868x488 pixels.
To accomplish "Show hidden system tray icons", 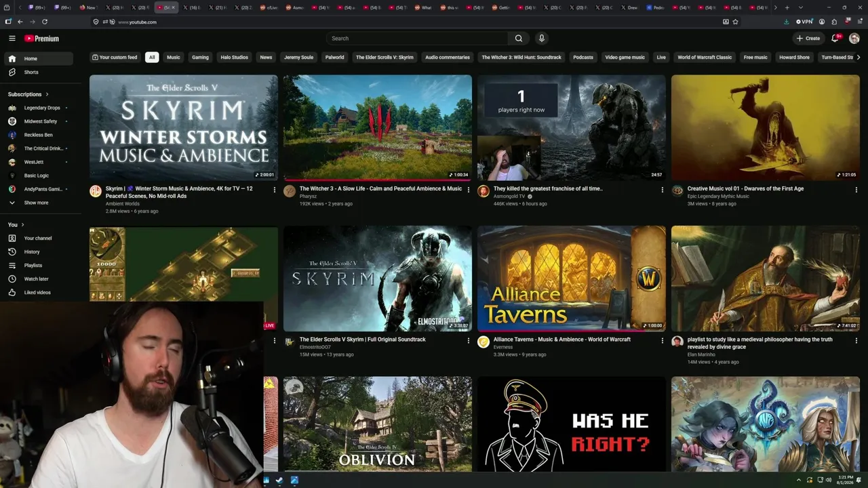I will [799, 480].
